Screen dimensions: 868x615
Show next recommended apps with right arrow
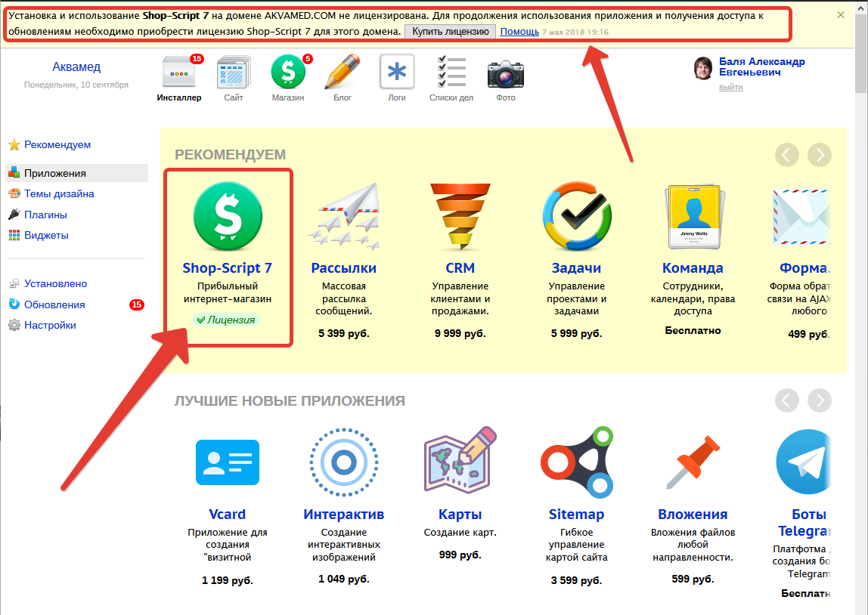pos(819,155)
